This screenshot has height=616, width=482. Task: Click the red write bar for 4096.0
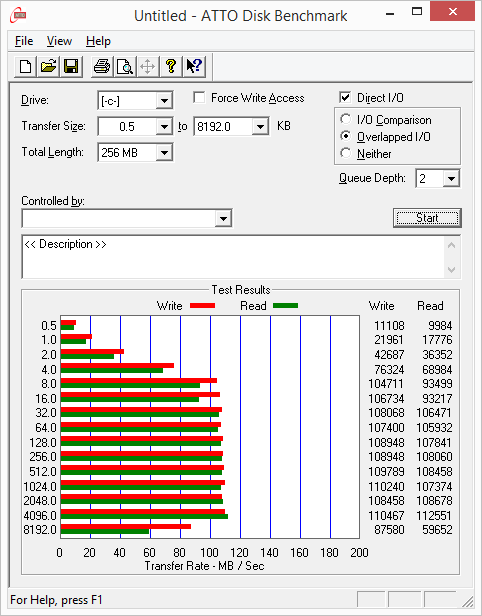pyautogui.click(x=143, y=512)
